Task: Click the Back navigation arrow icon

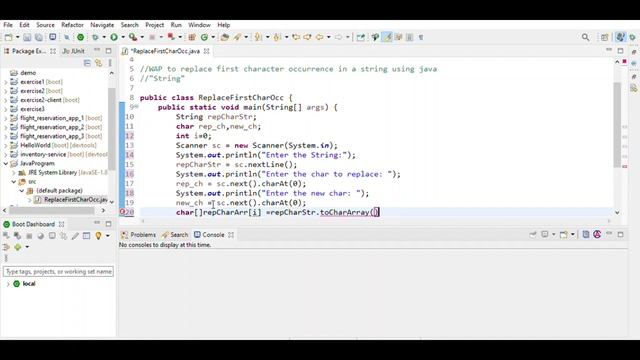Action: 319,37
